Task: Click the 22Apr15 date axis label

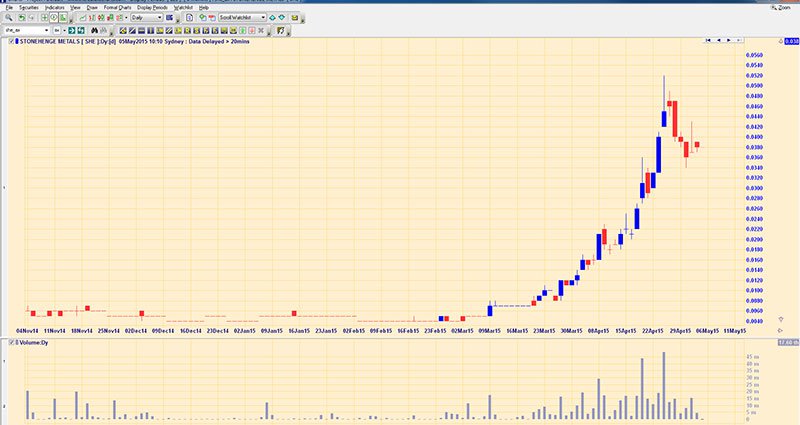Action: [x=653, y=331]
